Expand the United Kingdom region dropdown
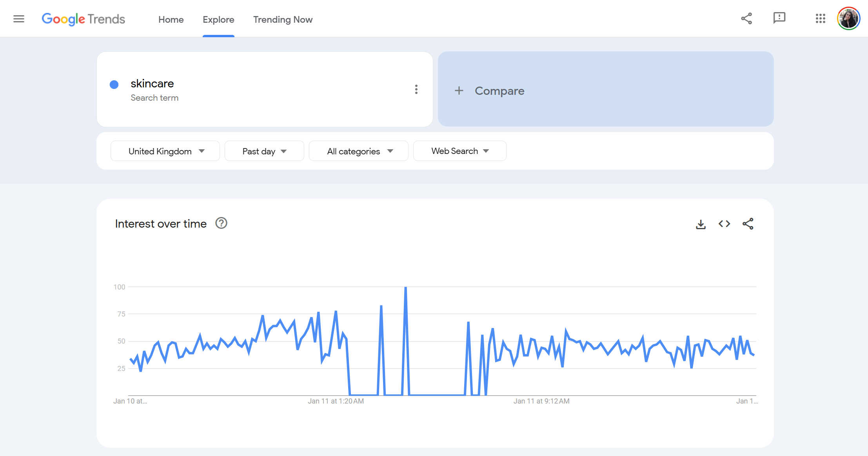Screen dimensions: 868x456 click(x=165, y=151)
